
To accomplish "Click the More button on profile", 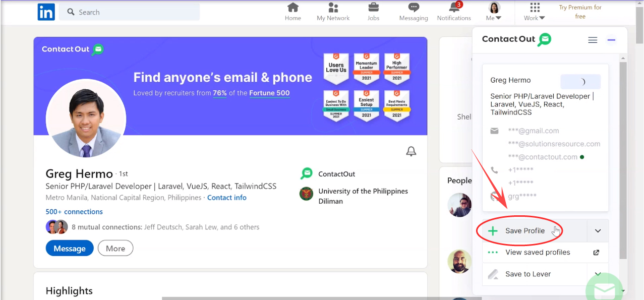I will pos(115,248).
